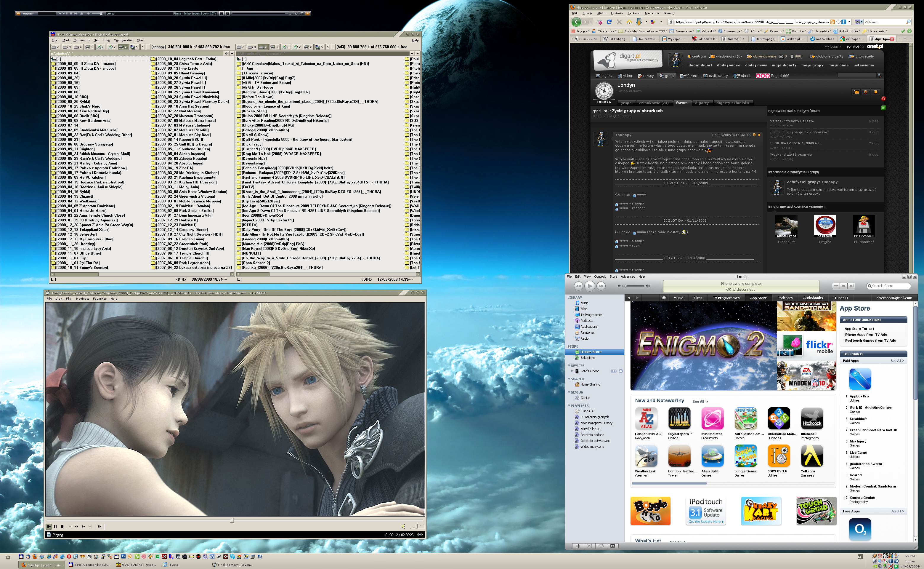Open the Ringtones library in iTunes
This screenshot has height=569, width=924.
click(x=587, y=333)
